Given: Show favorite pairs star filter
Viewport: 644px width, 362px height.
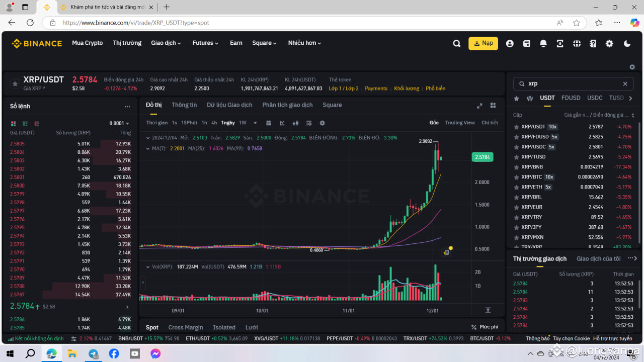Looking at the screenshot, I should click(x=516, y=98).
